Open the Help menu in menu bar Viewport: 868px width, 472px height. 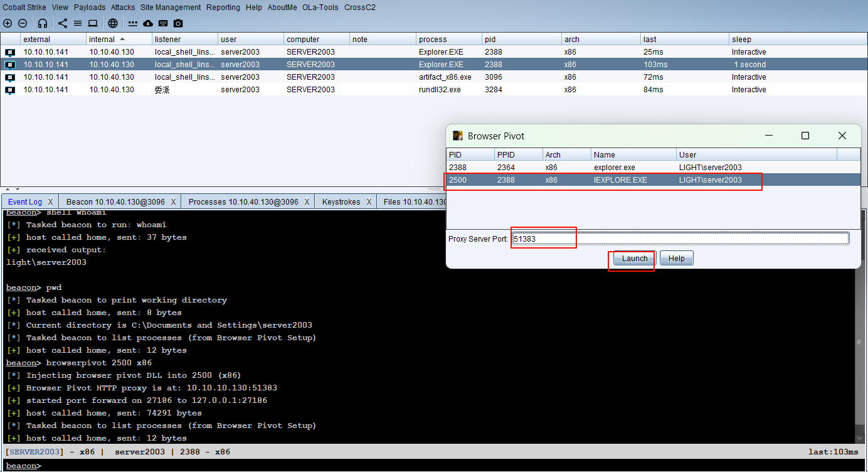[x=254, y=8]
